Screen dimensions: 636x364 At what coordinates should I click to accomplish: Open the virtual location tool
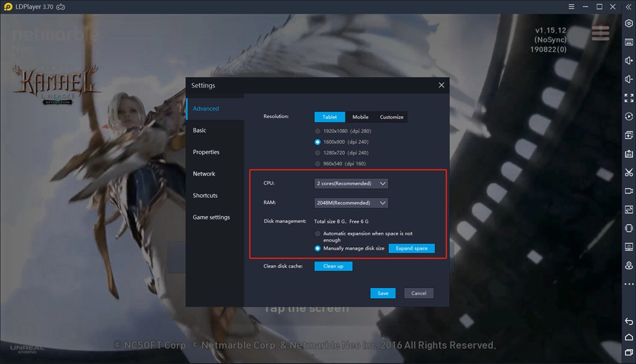tap(628, 265)
